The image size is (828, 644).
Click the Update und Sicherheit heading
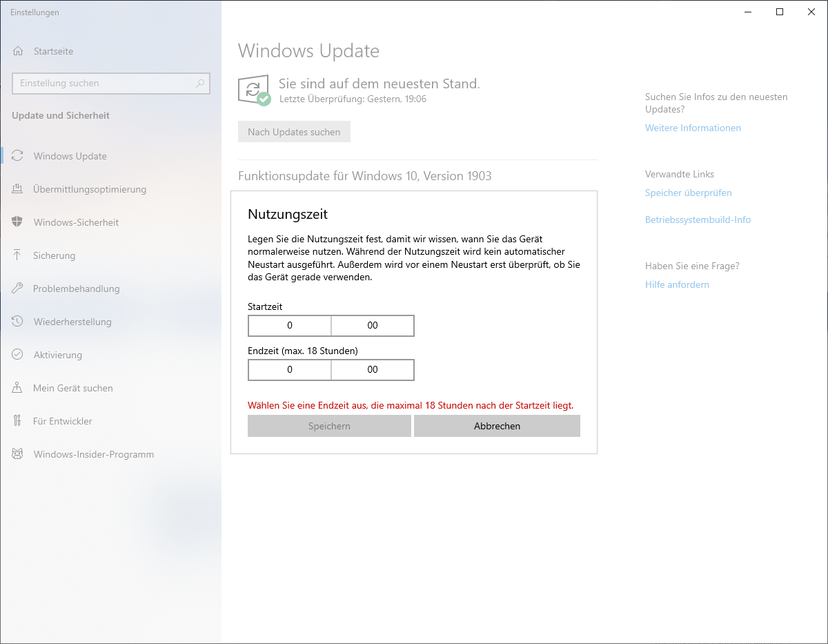pyautogui.click(x=61, y=115)
